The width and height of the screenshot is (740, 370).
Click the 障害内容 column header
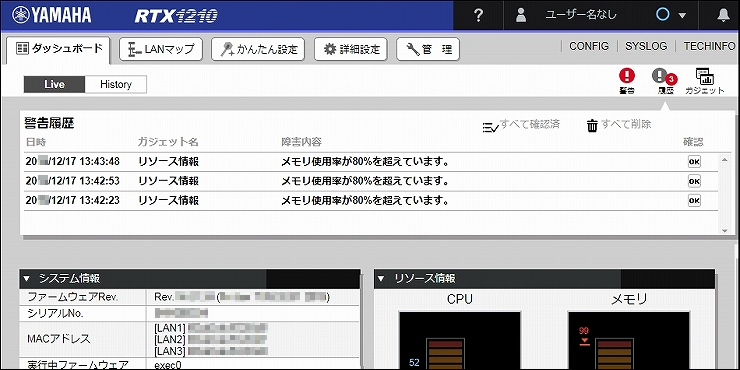pyautogui.click(x=302, y=142)
